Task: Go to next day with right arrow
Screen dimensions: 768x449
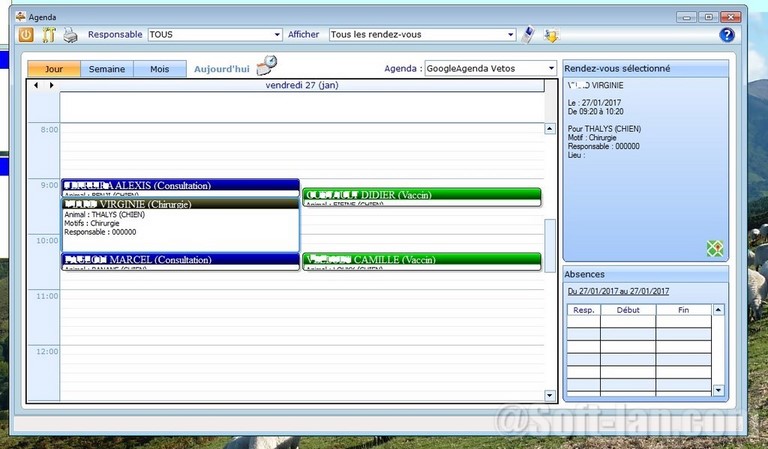Action: click(x=51, y=86)
